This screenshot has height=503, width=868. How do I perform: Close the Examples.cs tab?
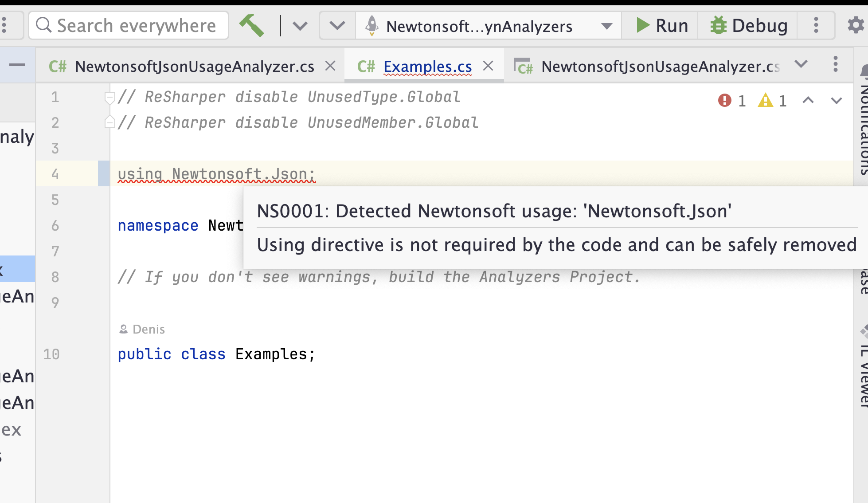488,66
